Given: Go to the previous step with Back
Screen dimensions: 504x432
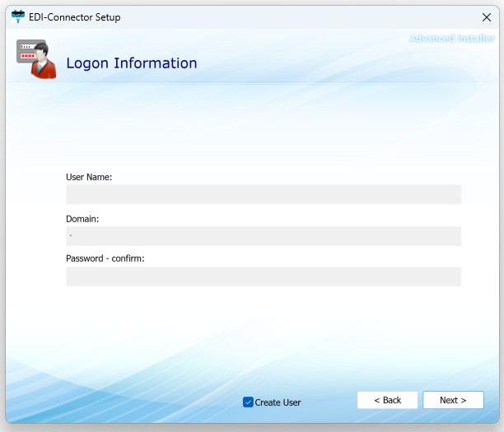Looking at the screenshot, I should pyautogui.click(x=387, y=400).
